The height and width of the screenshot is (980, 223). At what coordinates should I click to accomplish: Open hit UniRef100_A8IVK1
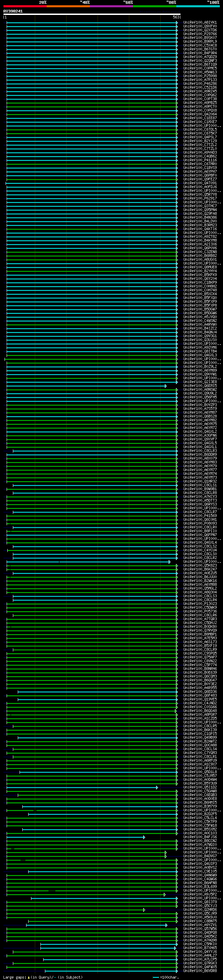200,23
